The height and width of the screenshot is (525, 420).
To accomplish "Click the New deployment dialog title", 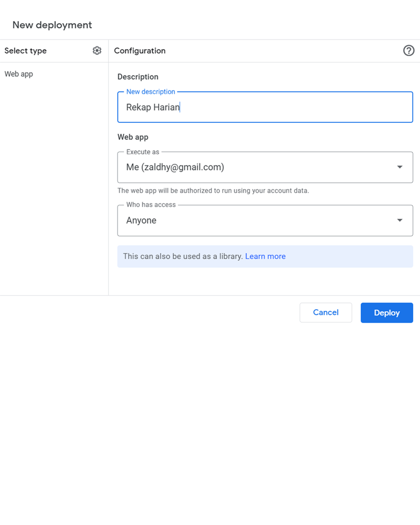I will (52, 25).
